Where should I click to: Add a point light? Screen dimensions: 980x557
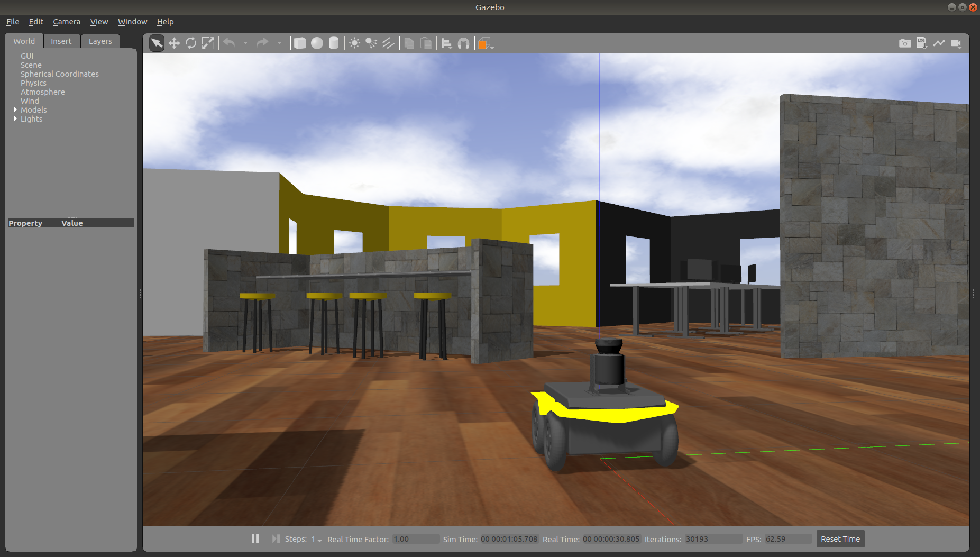(354, 43)
